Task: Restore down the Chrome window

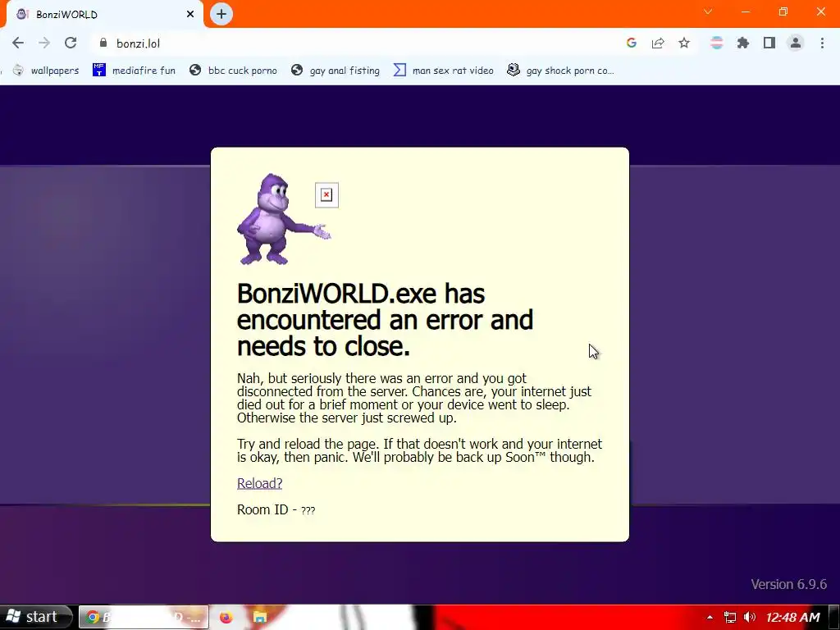Action: [783, 11]
